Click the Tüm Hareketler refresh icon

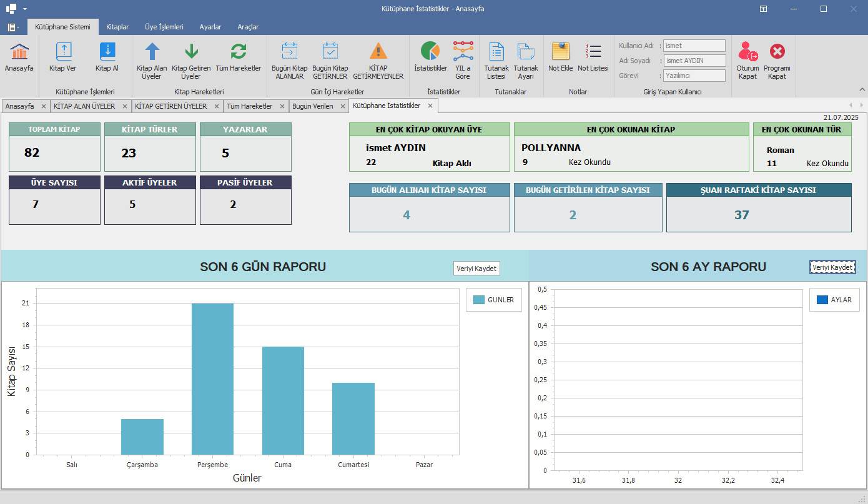(238, 52)
